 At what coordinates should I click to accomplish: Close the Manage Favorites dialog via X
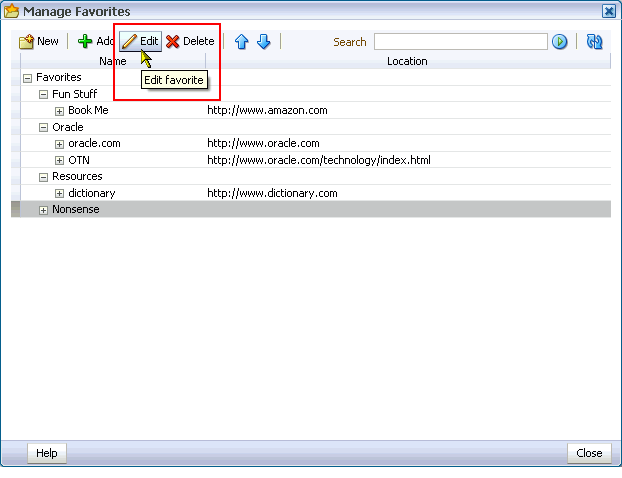pos(609,11)
